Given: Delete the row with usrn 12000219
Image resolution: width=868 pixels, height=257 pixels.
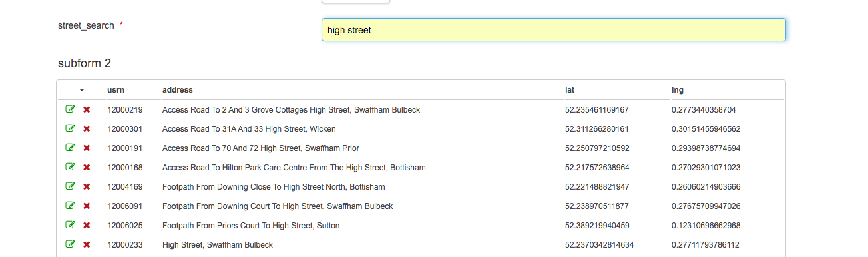Looking at the screenshot, I should point(87,110).
